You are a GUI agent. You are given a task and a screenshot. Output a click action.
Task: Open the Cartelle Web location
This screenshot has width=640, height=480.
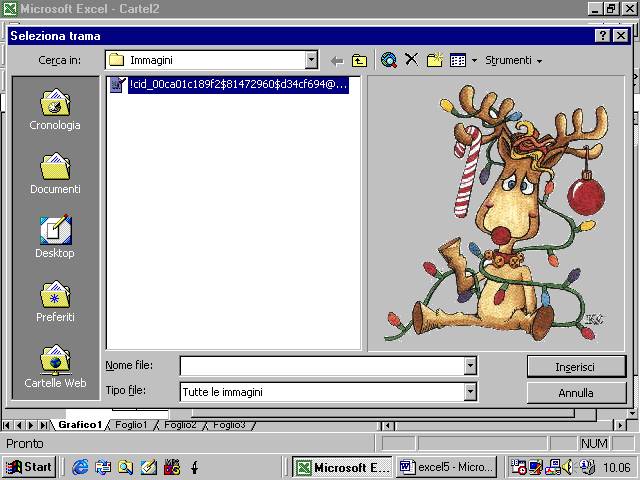pos(55,366)
